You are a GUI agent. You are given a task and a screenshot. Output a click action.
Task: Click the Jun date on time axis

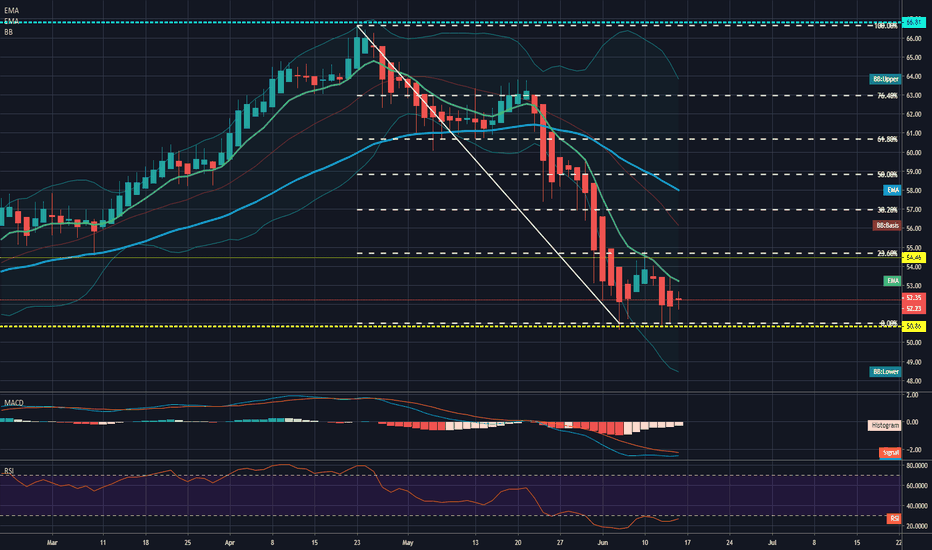pyautogui.click(x=603, y=542)
